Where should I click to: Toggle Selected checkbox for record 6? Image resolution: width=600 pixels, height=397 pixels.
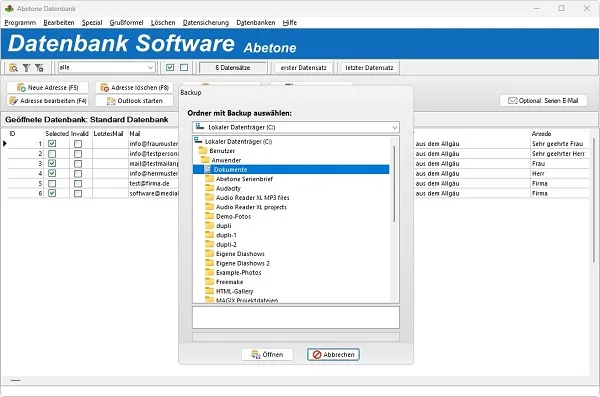(52, 193)
